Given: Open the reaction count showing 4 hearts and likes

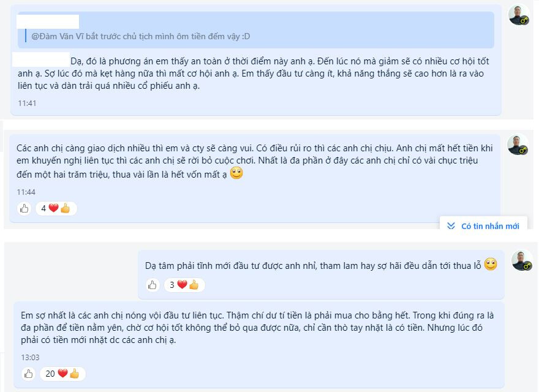Looking at the screenshot, I should 56,208.
